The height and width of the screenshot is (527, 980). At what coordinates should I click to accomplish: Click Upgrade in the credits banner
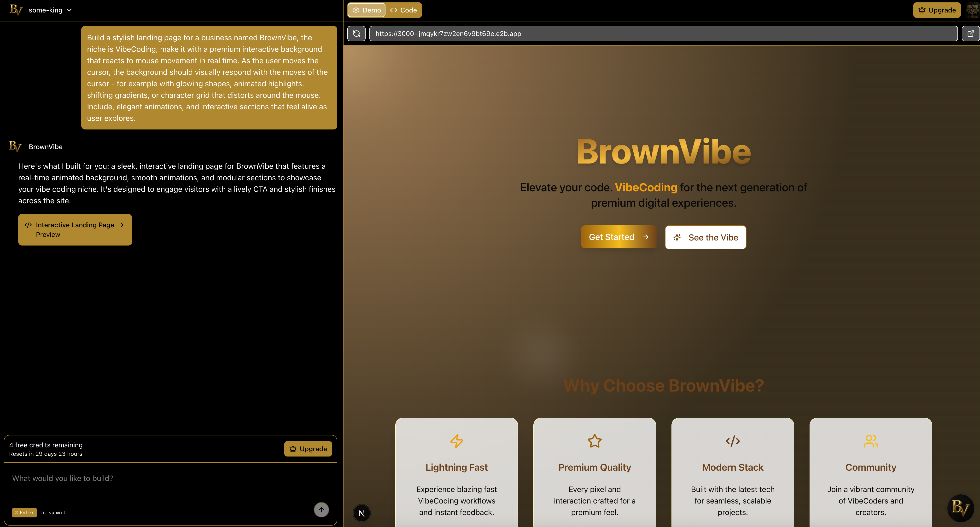[308, 449]
